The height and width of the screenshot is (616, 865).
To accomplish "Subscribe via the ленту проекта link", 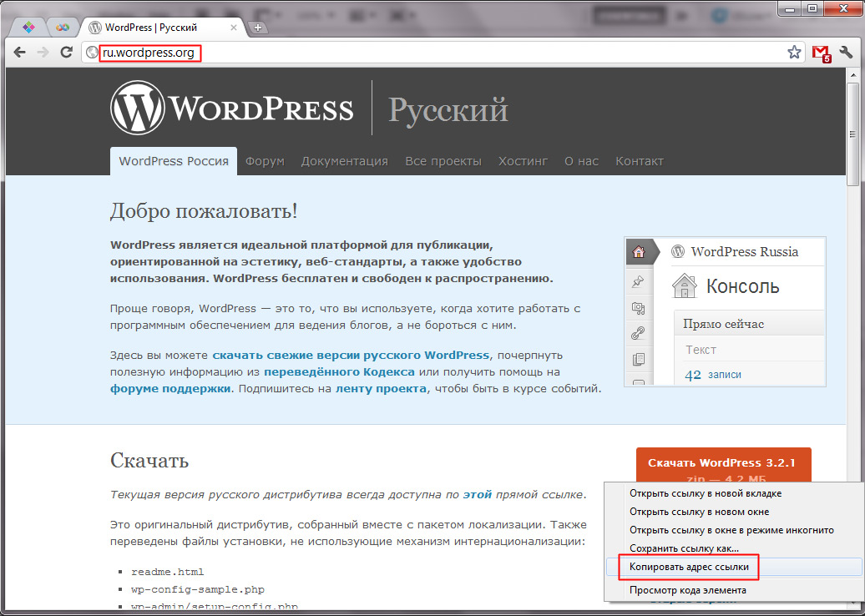I will [x=381, y=388].
